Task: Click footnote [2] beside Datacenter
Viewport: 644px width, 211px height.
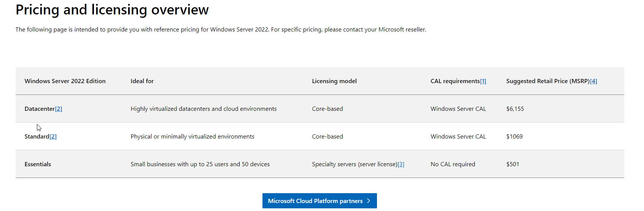Action: pos(59,109)
